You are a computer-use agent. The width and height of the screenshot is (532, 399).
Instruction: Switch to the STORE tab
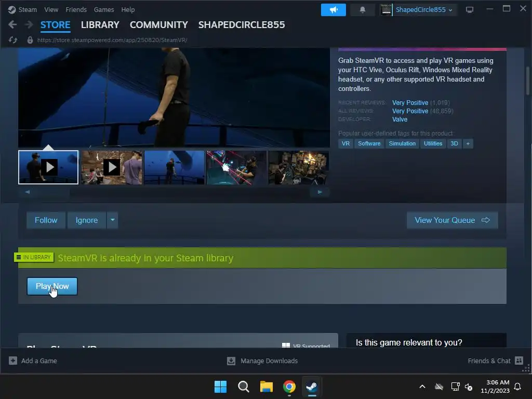55,25
